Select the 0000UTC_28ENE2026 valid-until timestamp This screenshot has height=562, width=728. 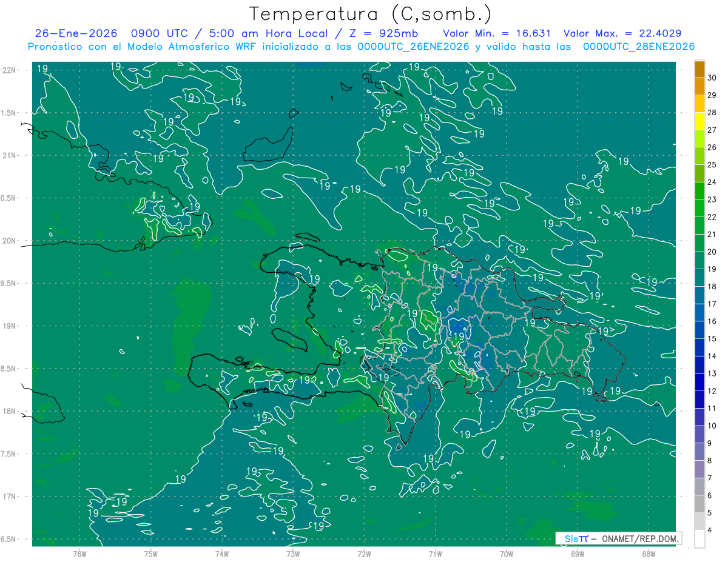[639, 47]
